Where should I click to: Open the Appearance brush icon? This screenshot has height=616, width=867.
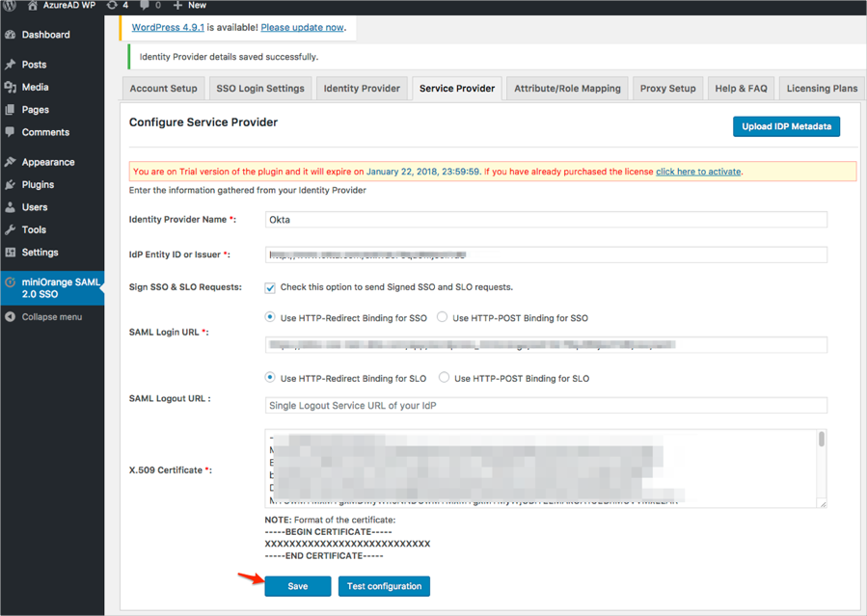pos(10,162)
